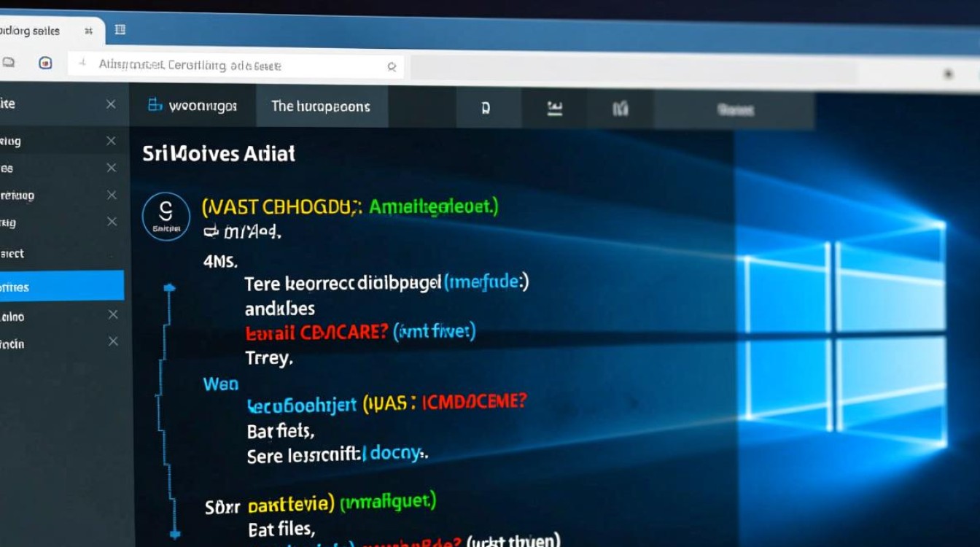Click the search magnifier icon in address bar
Viewport: 980px width, 547px height.
click(392, 67)
